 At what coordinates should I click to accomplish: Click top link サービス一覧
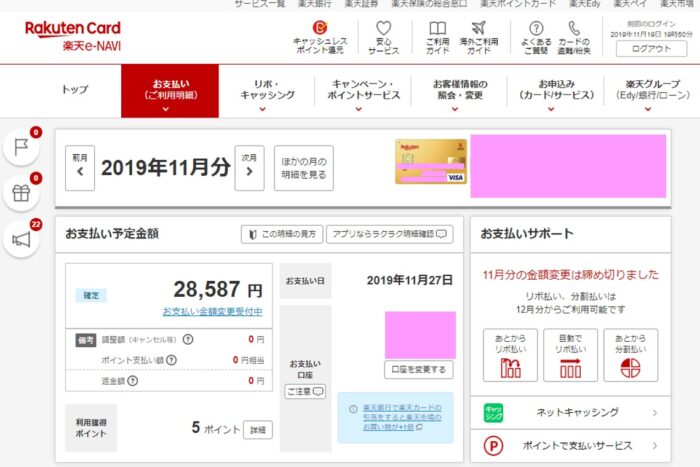260,4
